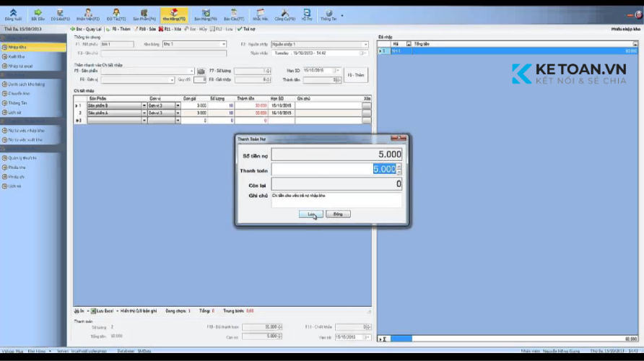The width and height of the screenshot is (644, 361).
Task: Click the Mã column filter icon in Đã nhập
Action: [408, 44]
